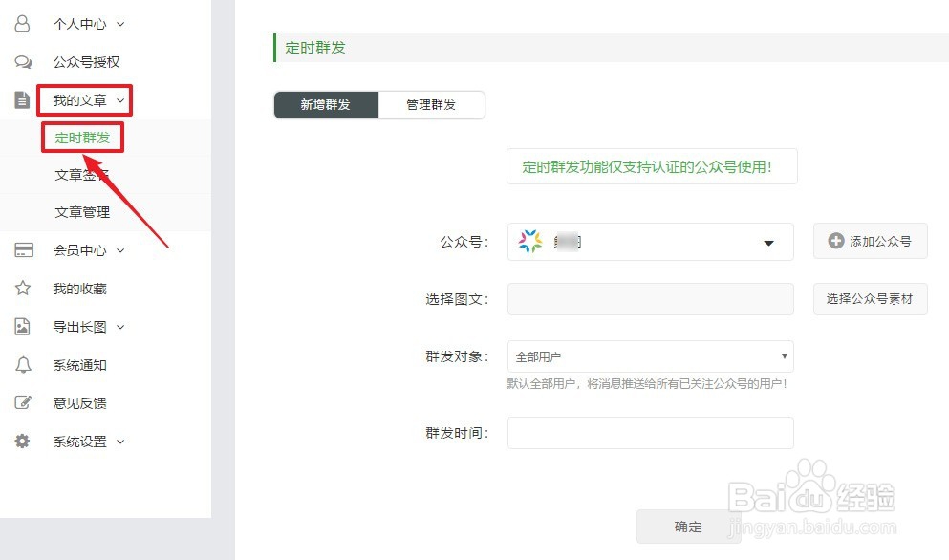
Task: Click the 公众号授权 chat bubble icon
Action: click(23, 62)
